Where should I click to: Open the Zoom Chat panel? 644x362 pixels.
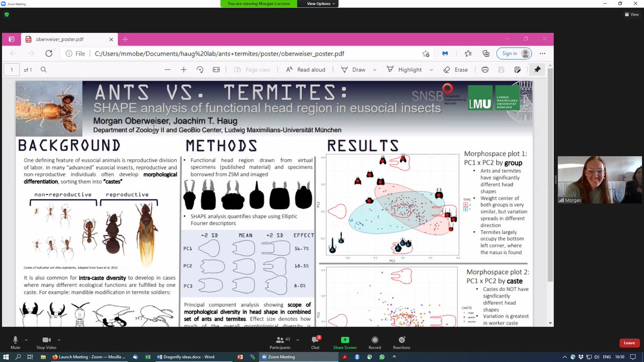click(315, 342)
